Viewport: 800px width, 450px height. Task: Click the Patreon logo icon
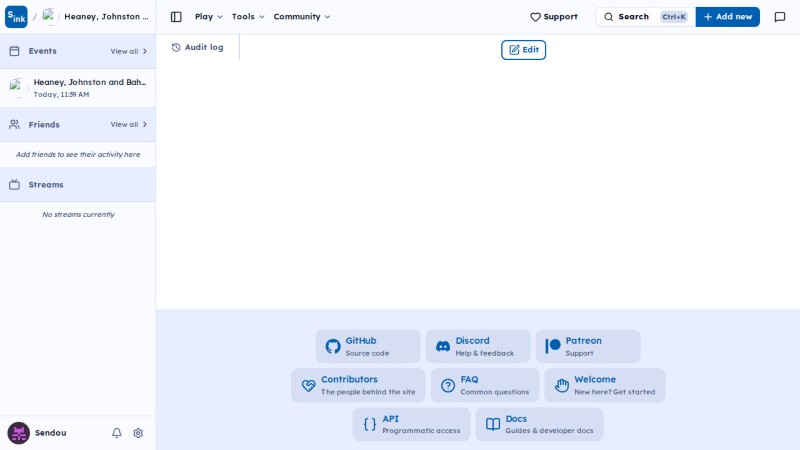(x=553, y=346)
